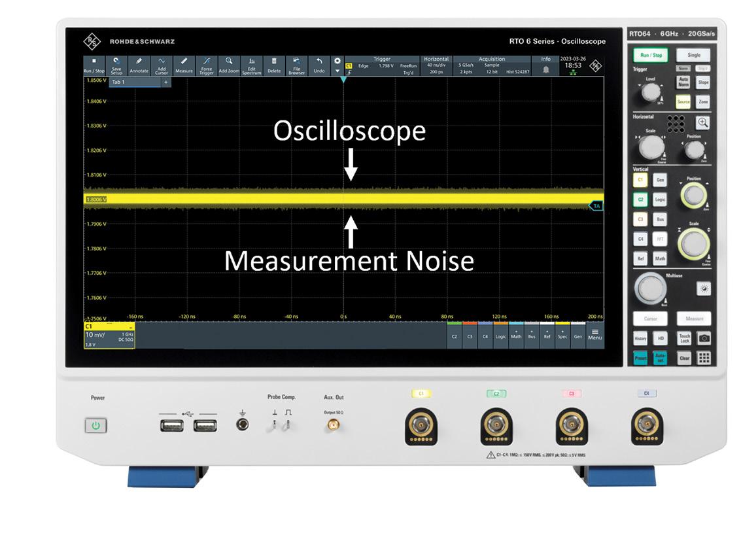Open the Menu hamburger button
This screenshot has height=560, width=741.
(595, 334)
